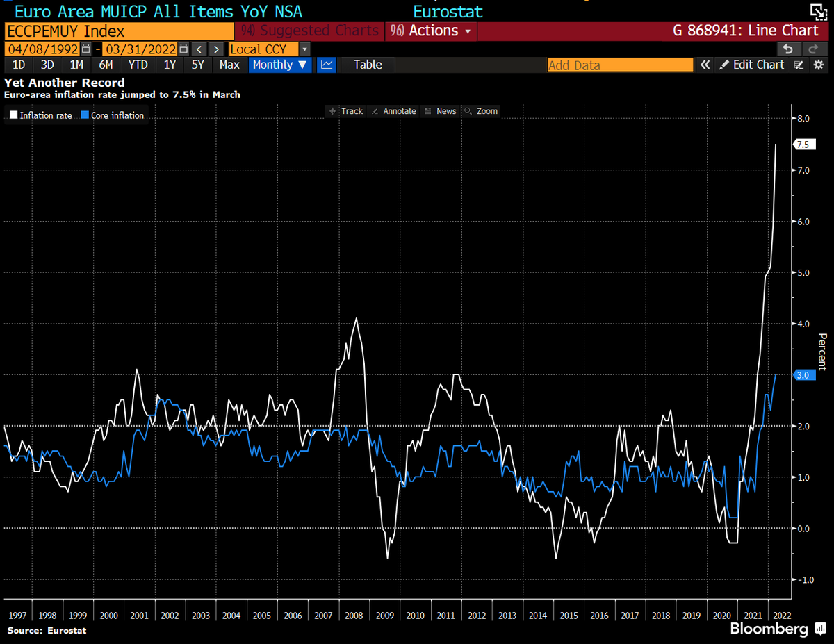
Task: Activate the Zoom tool
Action: point(480,111)
